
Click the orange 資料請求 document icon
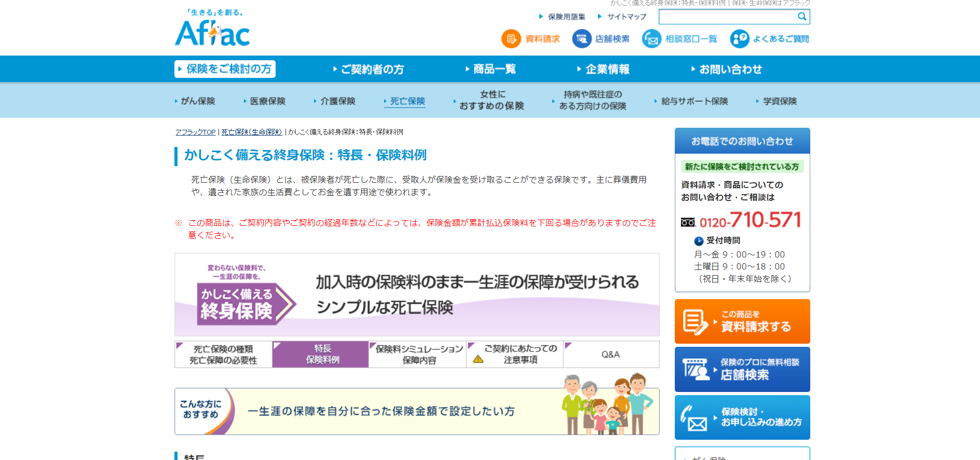point(511,39)
